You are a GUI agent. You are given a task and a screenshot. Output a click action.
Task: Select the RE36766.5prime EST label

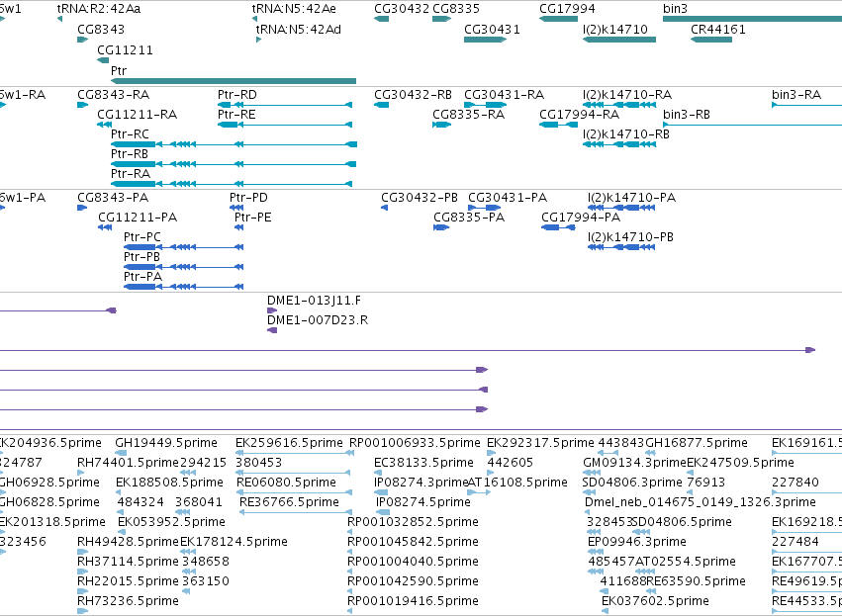click(x=290, y=502)
